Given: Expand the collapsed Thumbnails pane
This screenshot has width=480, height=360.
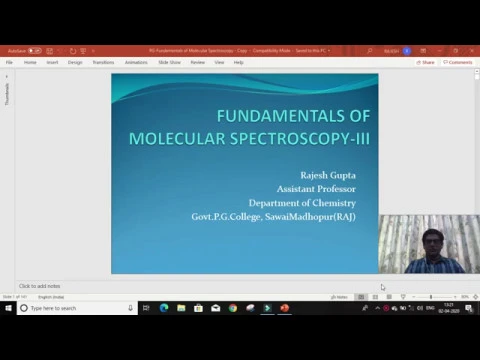Looking at the screenshot, I should 7,77.
